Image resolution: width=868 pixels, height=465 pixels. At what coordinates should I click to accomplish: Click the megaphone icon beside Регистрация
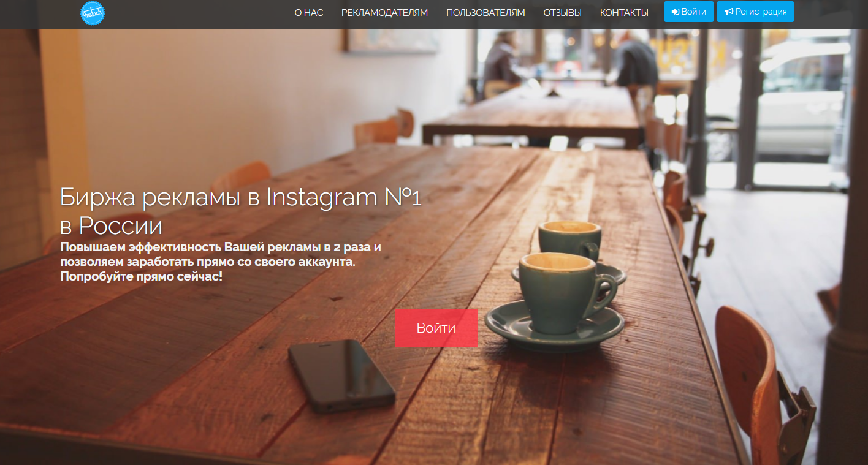[728, 12]
